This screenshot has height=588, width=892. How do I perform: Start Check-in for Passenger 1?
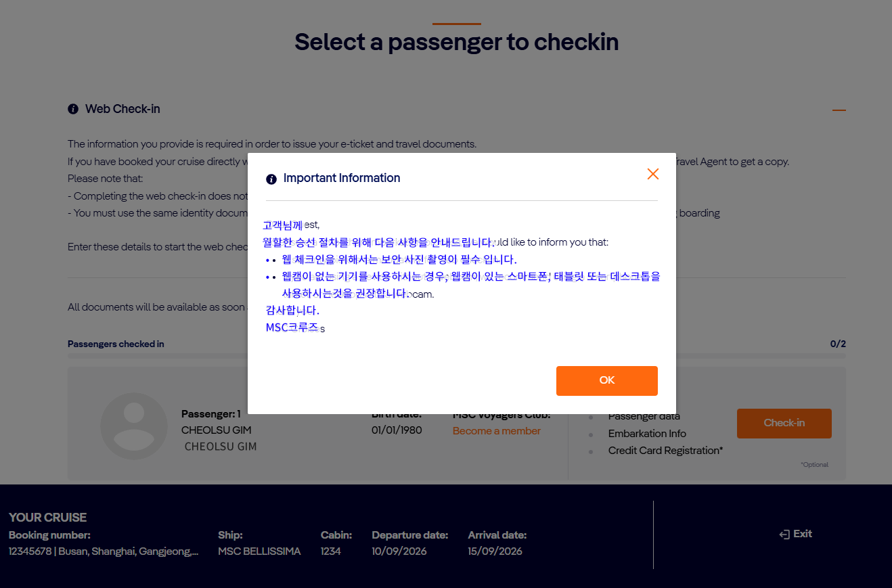(784, 423)
